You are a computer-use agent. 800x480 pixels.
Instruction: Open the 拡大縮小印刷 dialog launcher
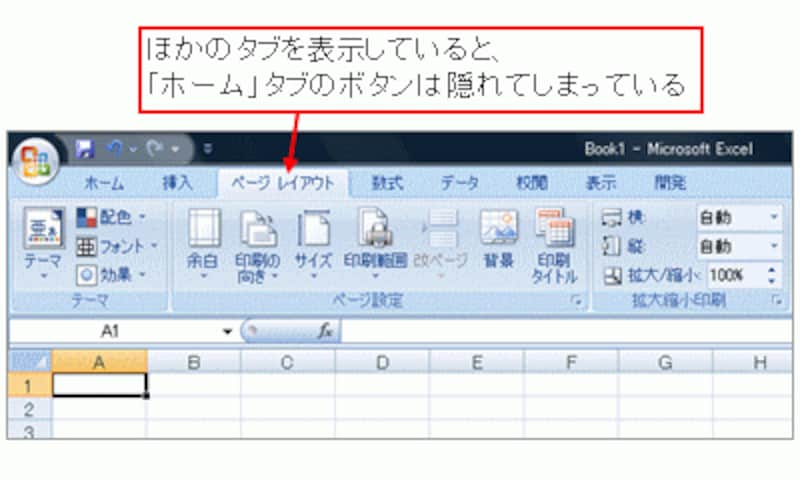click(777, 301)
